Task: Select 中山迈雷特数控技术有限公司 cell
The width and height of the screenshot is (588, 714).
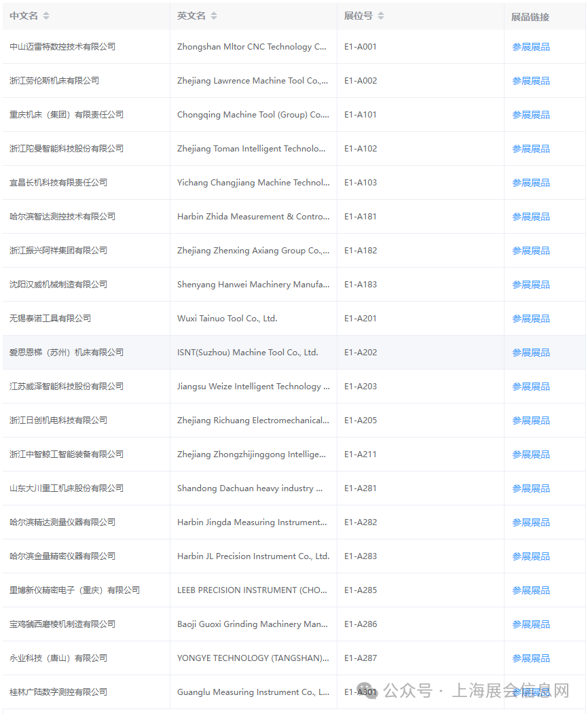Action: click(62, 46)
